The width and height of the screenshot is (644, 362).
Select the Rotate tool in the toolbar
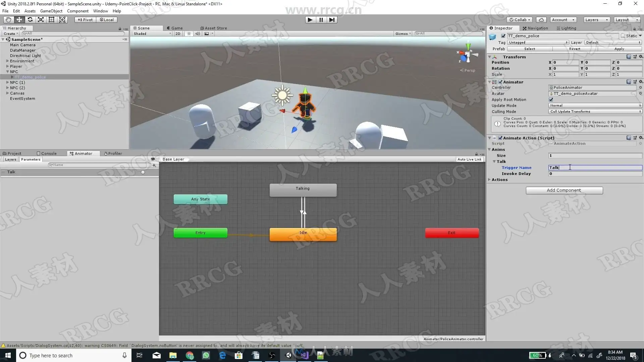tap(30, 20)
